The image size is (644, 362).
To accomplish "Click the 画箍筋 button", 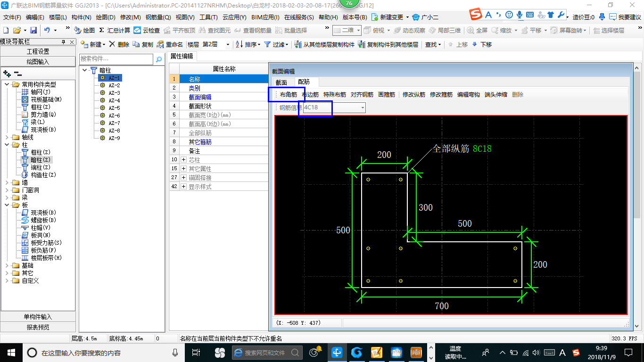I will pos(387,94).
